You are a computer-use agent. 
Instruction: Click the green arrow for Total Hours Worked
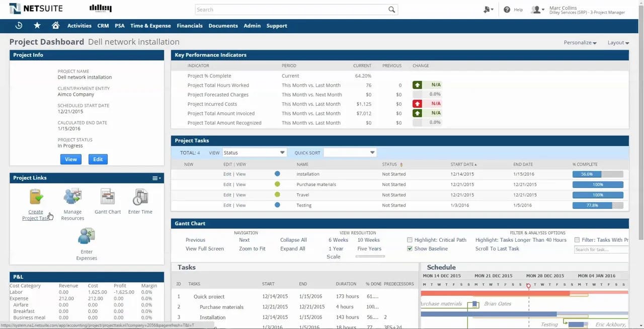tap(417, 85)
